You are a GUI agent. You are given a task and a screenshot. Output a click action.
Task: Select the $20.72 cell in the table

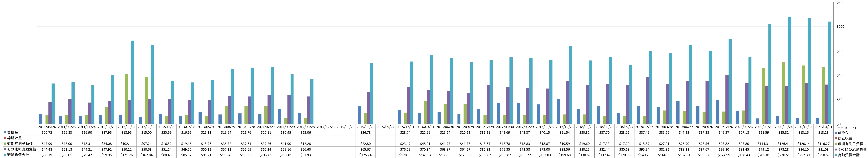coord(47,133)
